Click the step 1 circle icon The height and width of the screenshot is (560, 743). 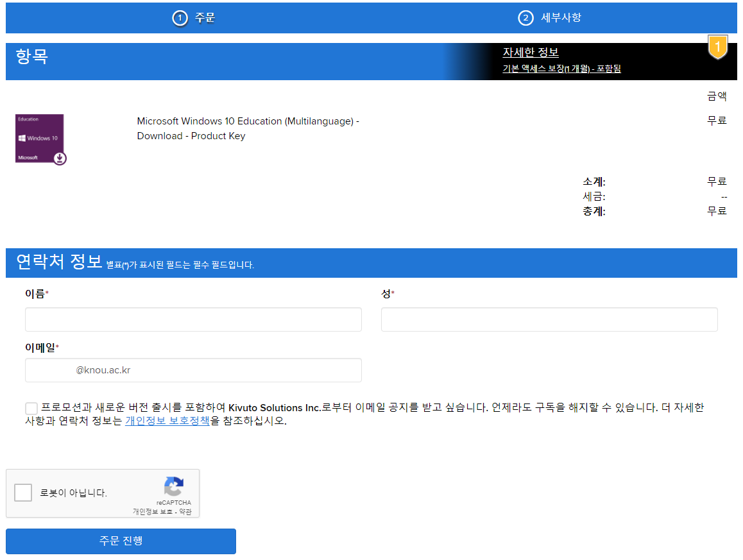coord(180,19)
